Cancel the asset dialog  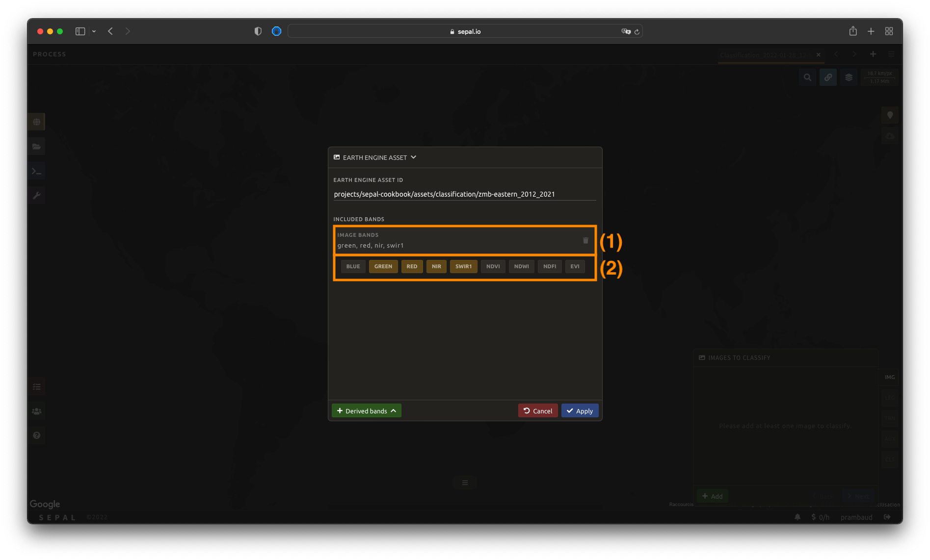point(538,411)
